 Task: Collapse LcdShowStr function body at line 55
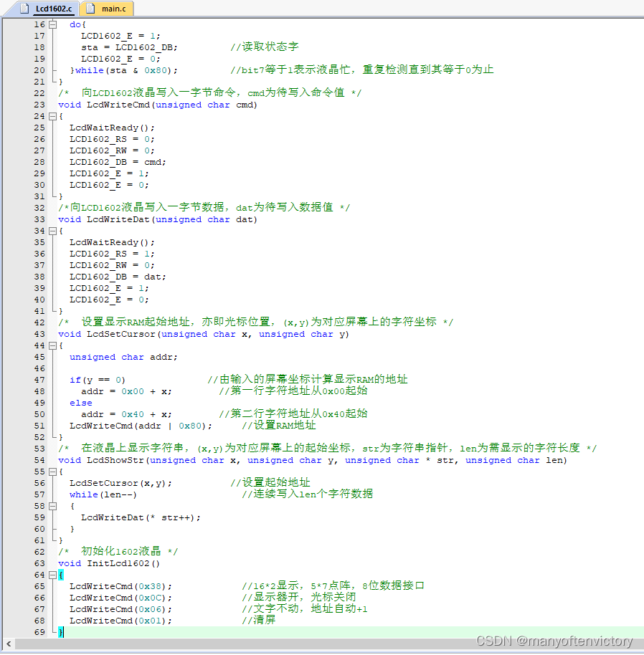tap(52, 472)
